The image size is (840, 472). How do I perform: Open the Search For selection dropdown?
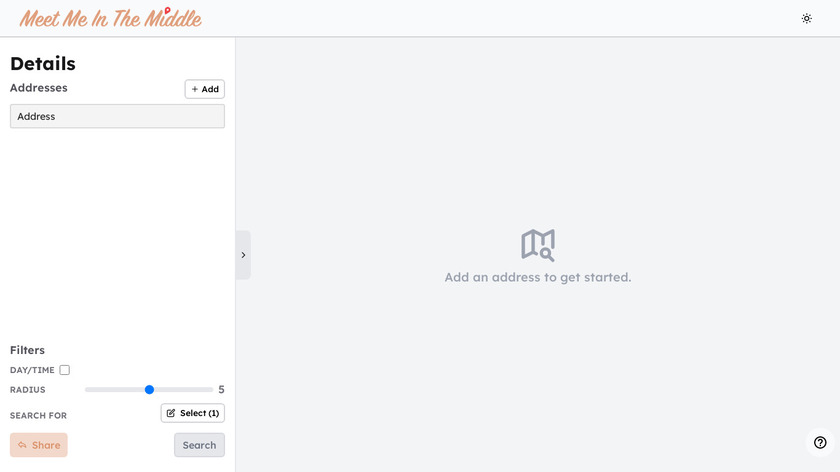(193, 413)
